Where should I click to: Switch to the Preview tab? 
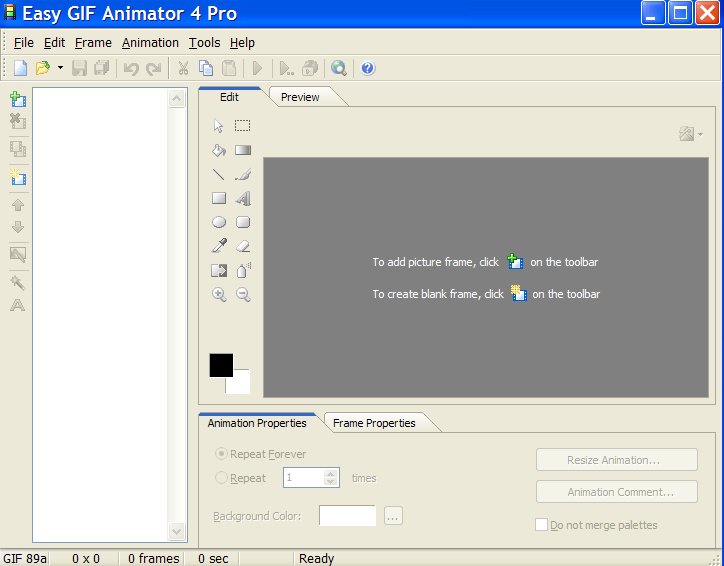300,97
